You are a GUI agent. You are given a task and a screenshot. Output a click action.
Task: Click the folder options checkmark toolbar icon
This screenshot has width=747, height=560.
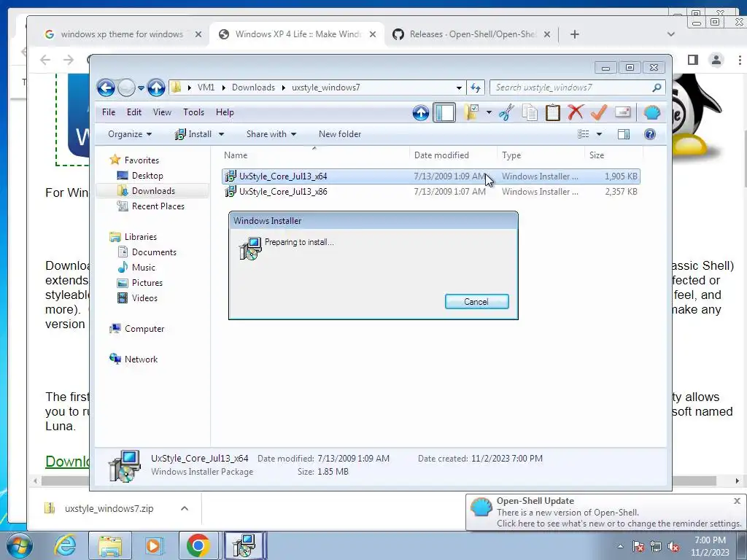471,112
